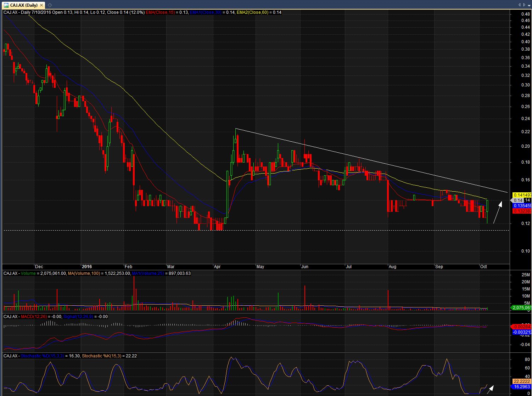Screen dimensions: 532x396
Task: Click the red 0.132387 price tag
Action: click(x=522, y=211)
